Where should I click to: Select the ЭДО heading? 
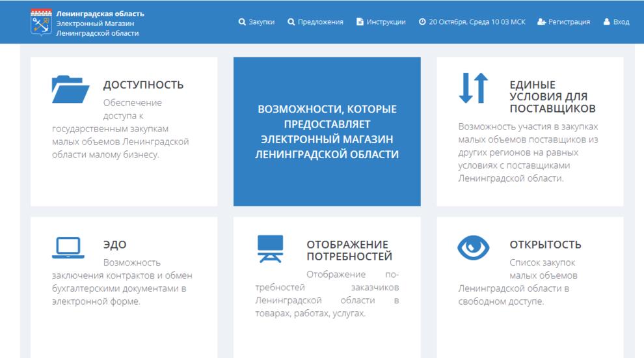[x=114, y=245]
